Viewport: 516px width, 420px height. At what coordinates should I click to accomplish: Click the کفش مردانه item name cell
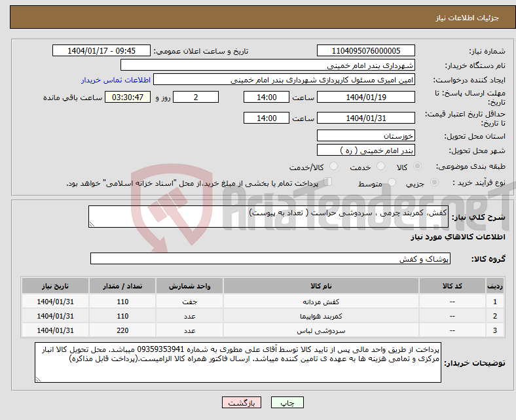coord(321,302)
